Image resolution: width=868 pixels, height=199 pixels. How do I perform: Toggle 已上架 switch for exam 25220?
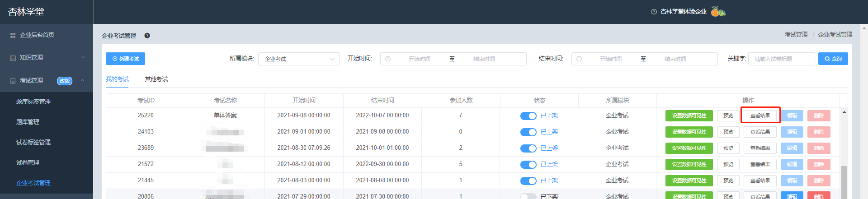528,116
